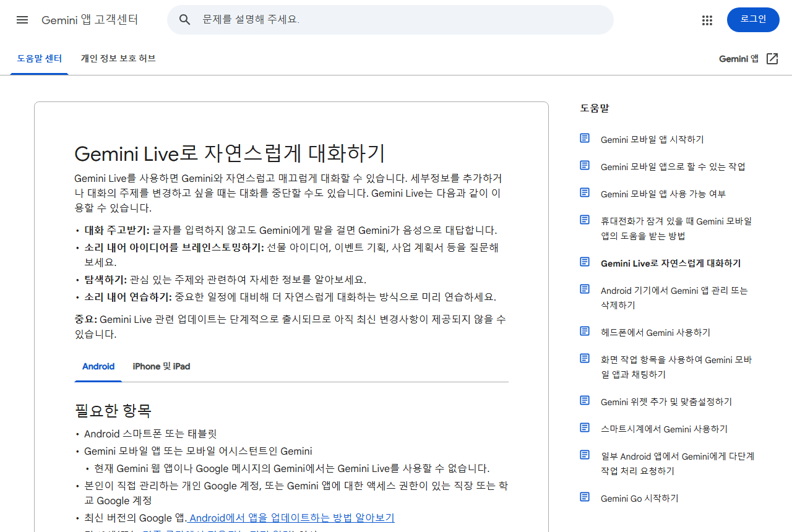
Task: Click the 도움말 sidebar heading
Action: coord(595,108)
